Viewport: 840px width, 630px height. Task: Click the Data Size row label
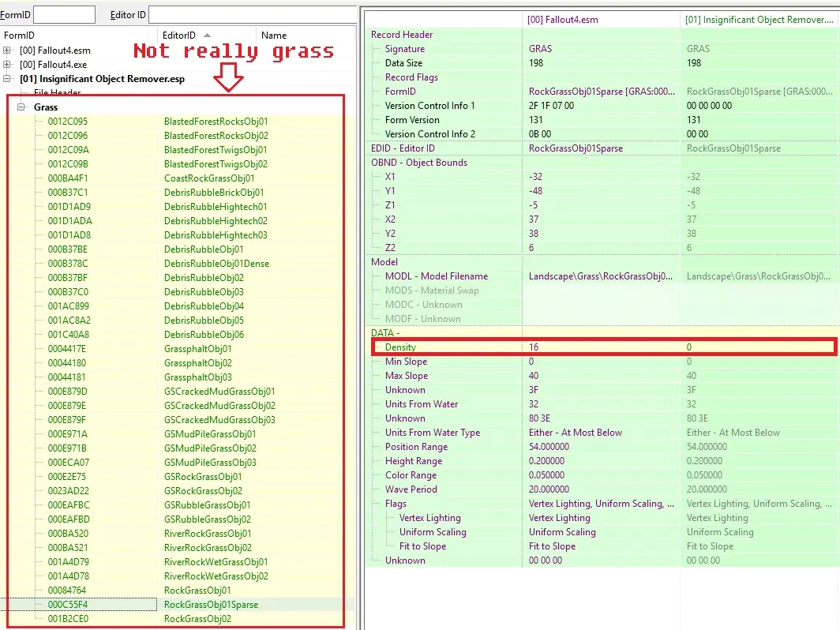click(403, 62)
